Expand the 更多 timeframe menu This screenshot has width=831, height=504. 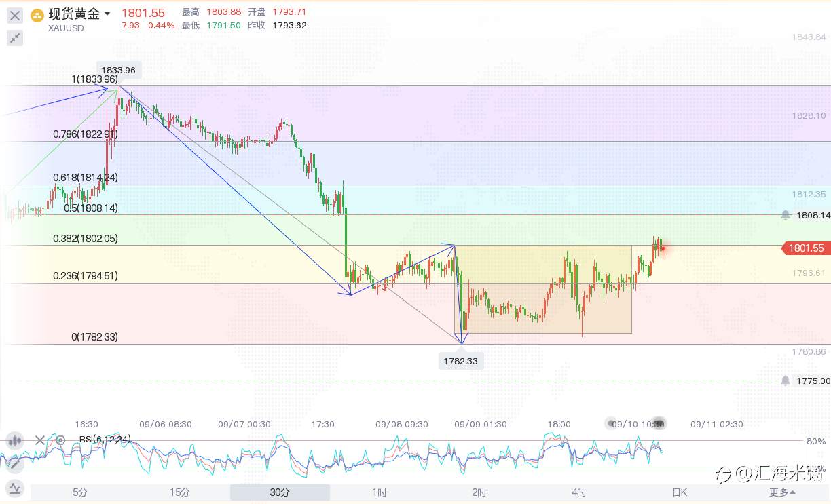[x=783, y=492]
